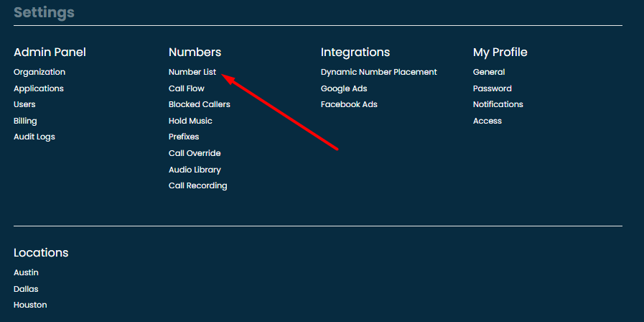This screenshot has height=322, width=644.
Task: Open Billing settings
Action: [x=25, y=121]
